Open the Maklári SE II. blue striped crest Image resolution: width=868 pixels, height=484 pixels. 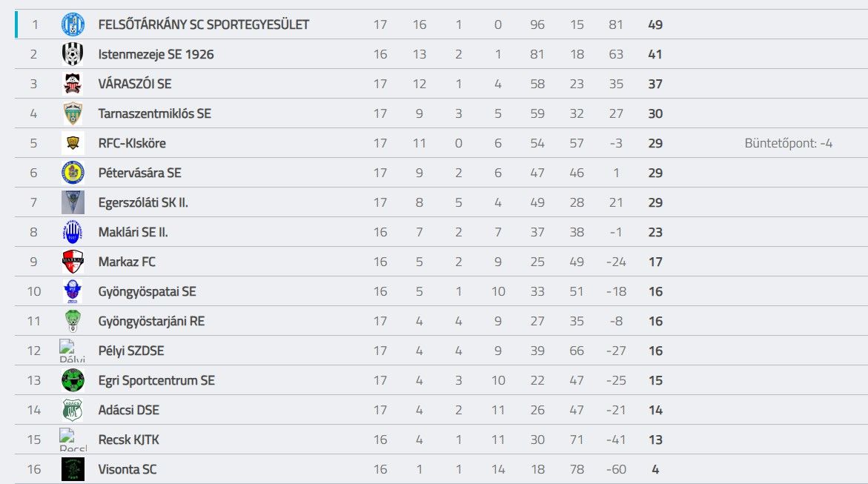click(73, 232)
